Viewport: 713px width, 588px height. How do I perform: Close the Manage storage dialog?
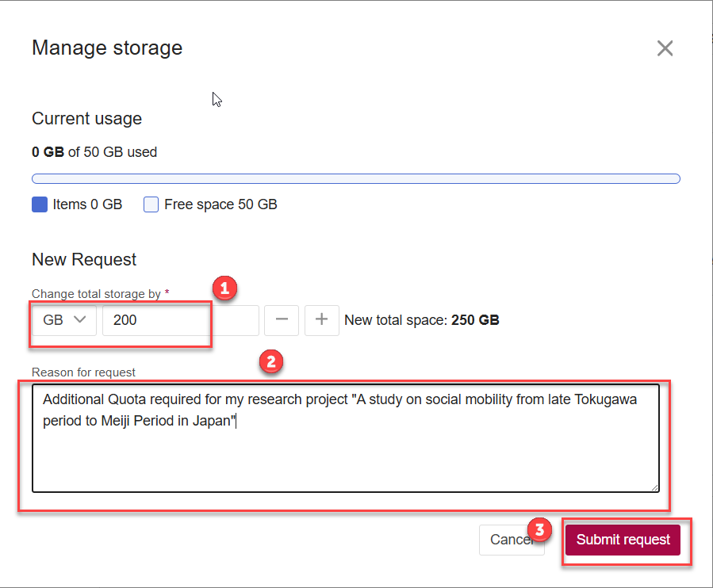pos(665,48)
